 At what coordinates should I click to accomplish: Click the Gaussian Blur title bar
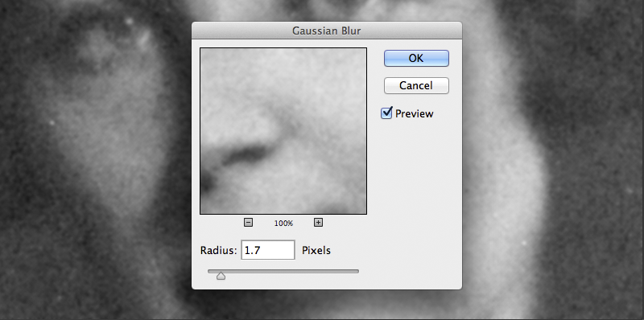[327, 31]
